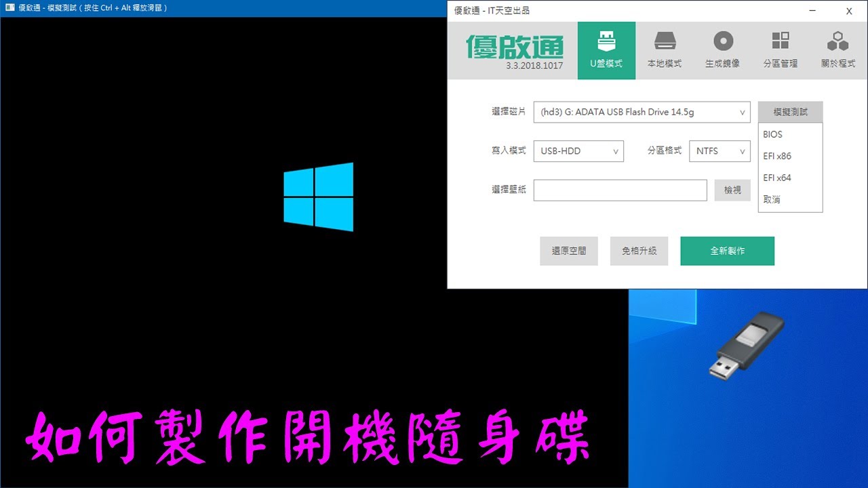The width and height of the screenshot is (868, 488).
Task: Click the simulation window title bar icon
Action: [9, 8]
